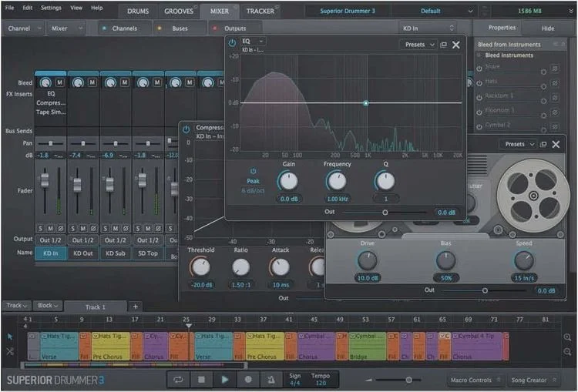The image size is (578, 392).
Task: Mute bleed on the KD In channel
Action: [59, 82]
